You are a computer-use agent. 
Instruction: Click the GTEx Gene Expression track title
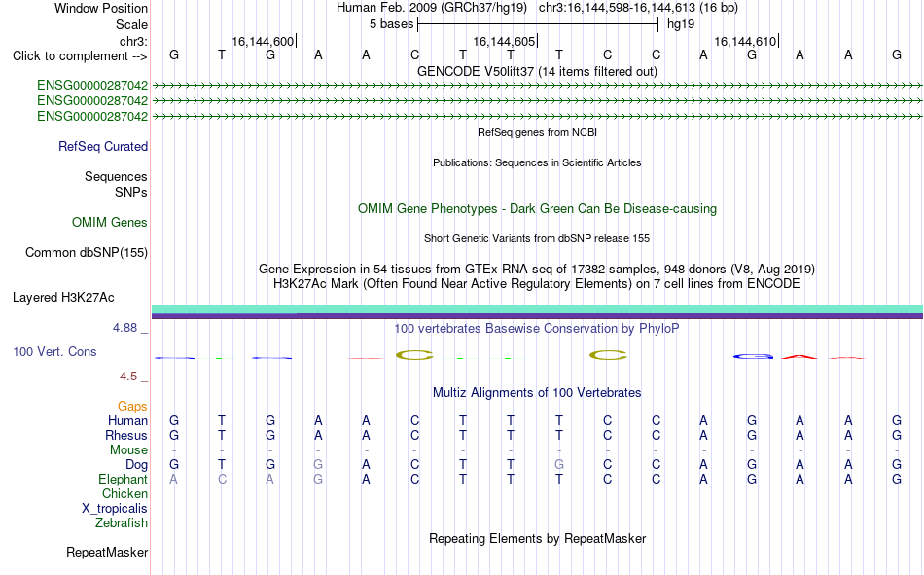coord(537,269)
